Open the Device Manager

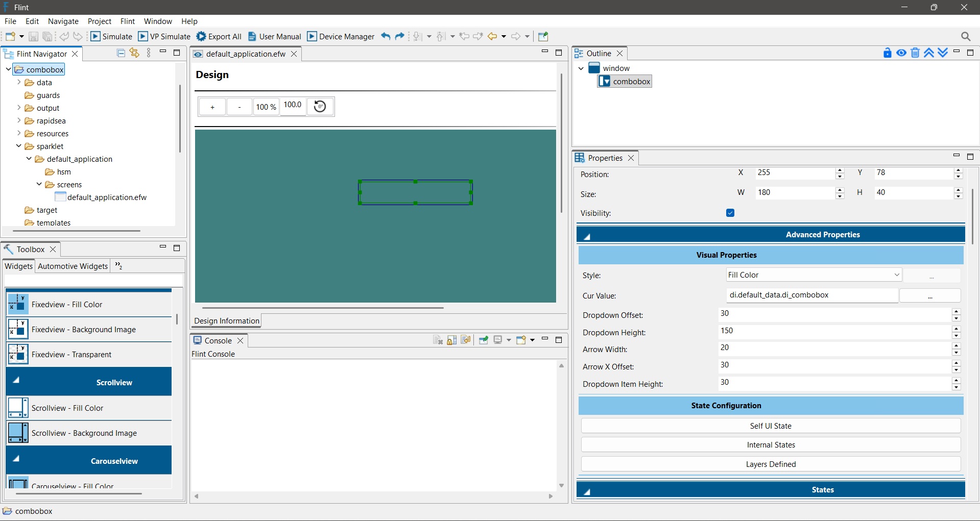tap(341, 36)
